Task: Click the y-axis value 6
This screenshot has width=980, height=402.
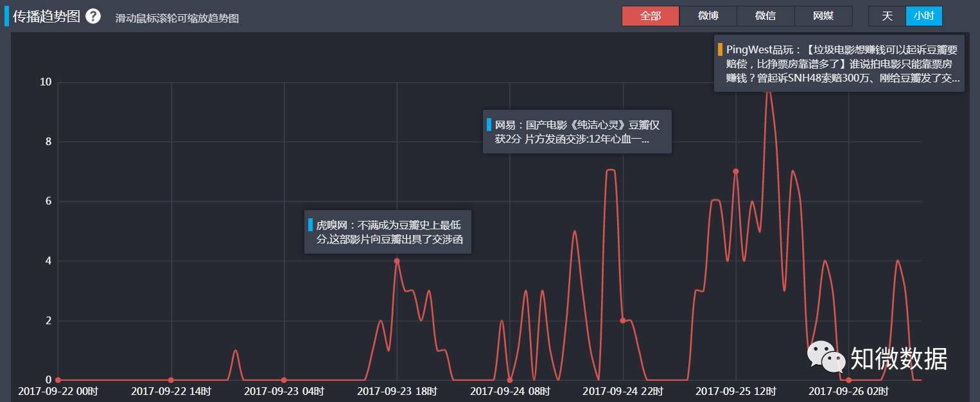Action: [x=48, y=201]
